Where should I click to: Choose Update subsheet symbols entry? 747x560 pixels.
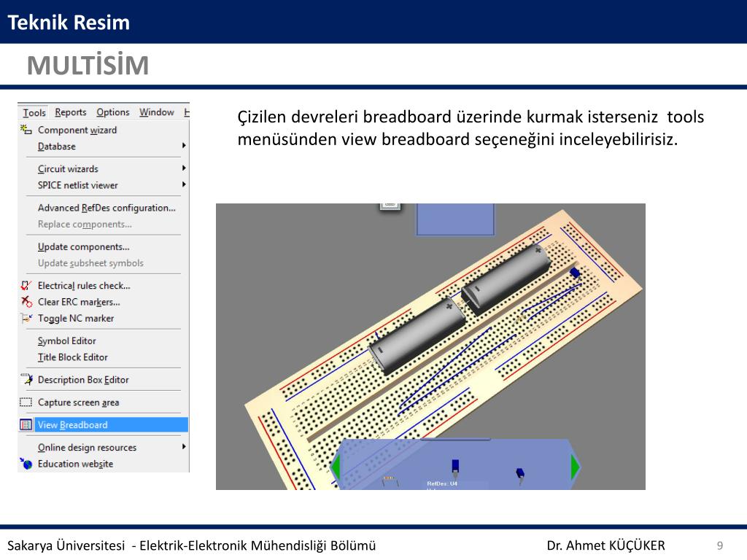pos(90,262)
